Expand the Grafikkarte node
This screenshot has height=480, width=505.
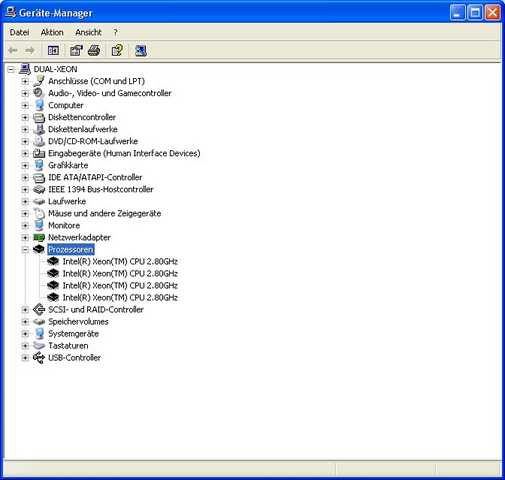(x=25, y=165)
